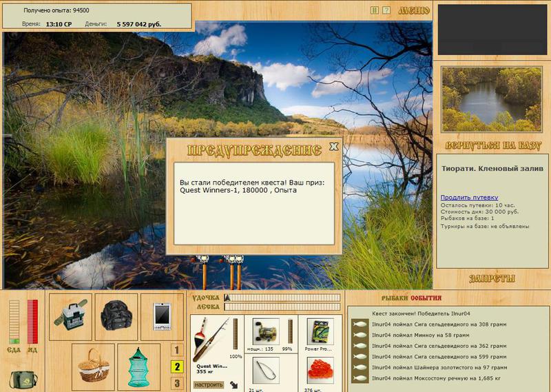Click fish icon beside Сига сельдевидного 308 грамм

(x=360, y=324)
